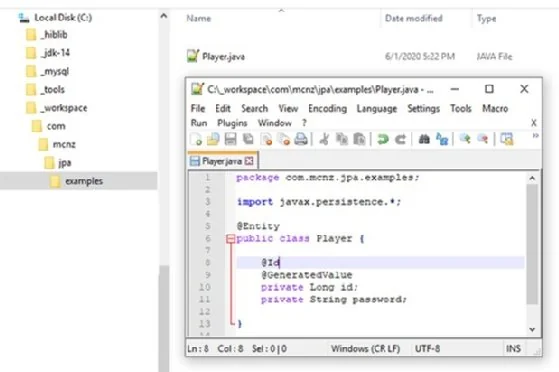Sort Explorer files by Date modified column

point(414,18)
